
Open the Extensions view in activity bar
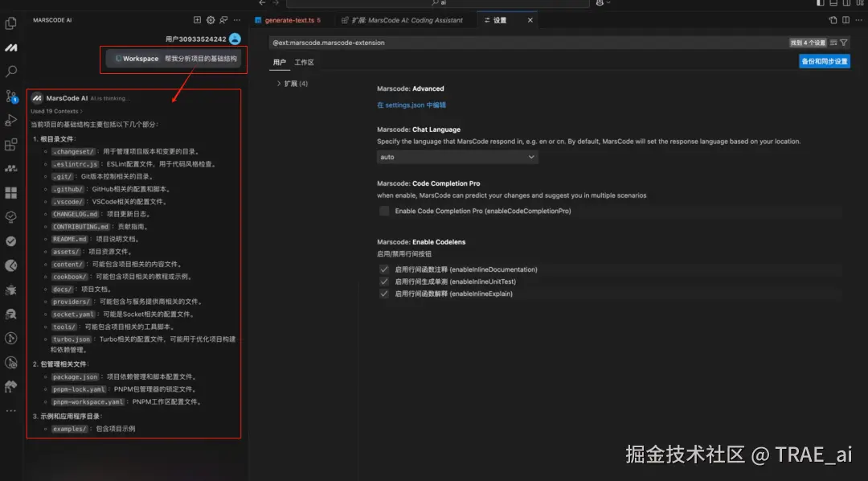coord(10,145)
